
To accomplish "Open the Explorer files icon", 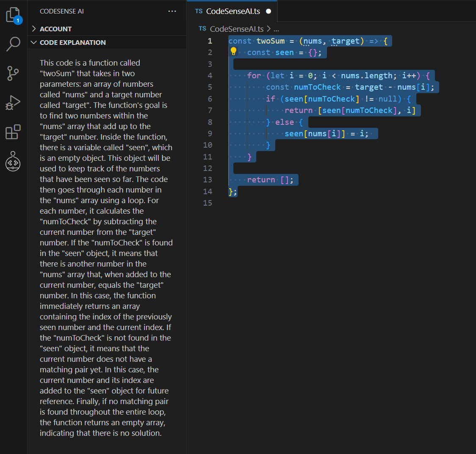I will [13, 15].
